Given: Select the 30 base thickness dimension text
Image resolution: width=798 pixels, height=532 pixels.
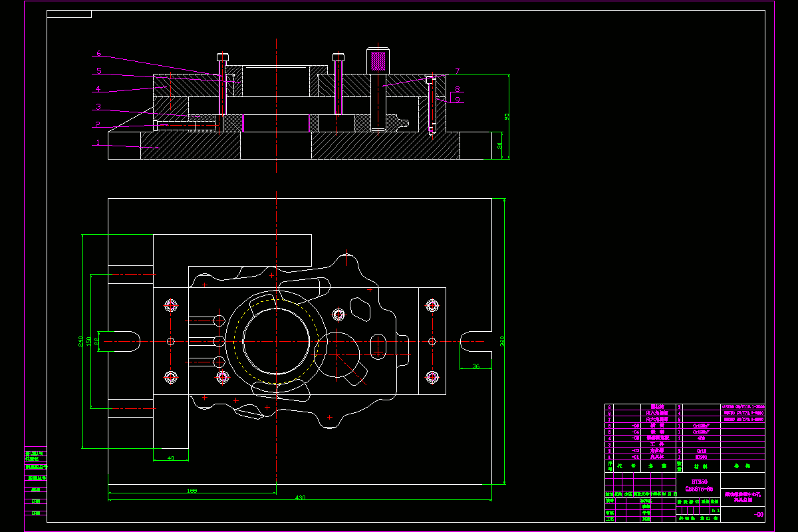Looking at the screenshot, I should tap(501, 146).
